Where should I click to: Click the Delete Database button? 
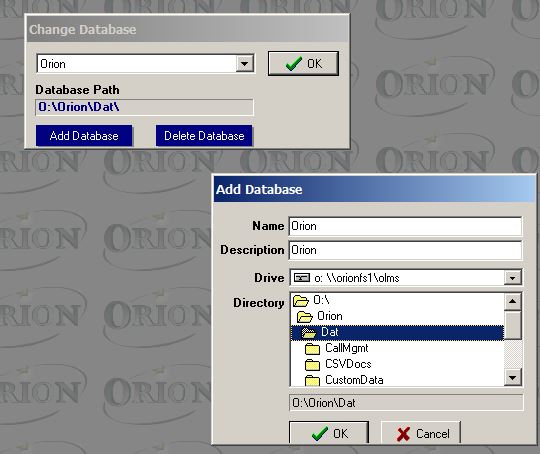click(x=204, y=136)
